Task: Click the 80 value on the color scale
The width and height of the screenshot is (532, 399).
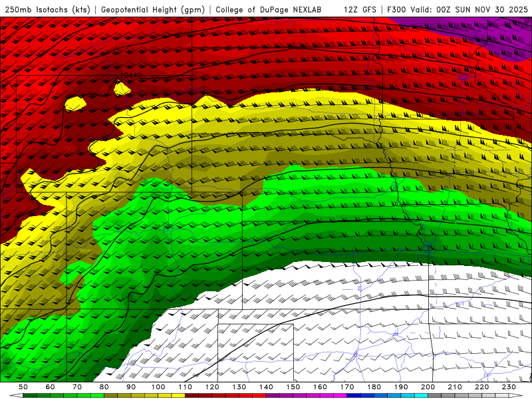Action: (x=104, y=387)
